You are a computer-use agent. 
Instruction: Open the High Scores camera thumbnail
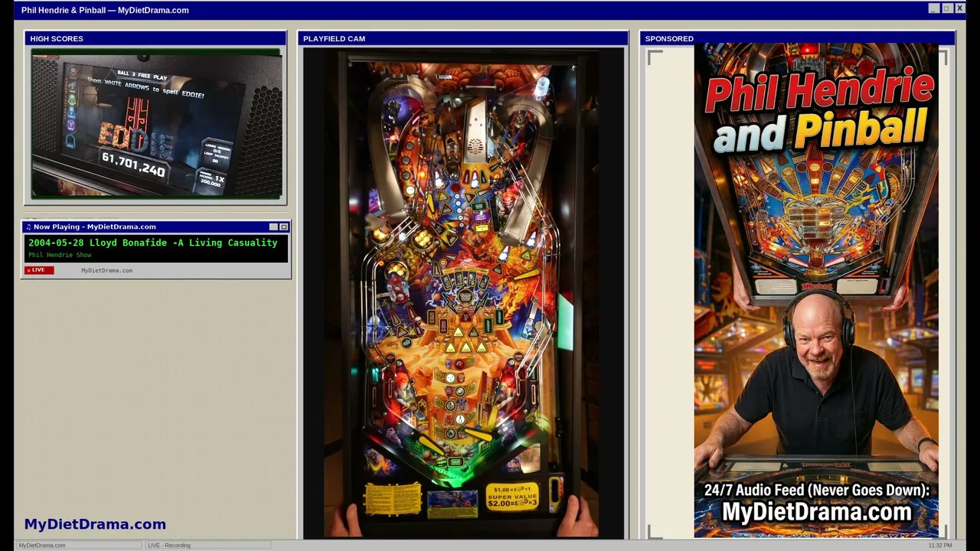156,123
